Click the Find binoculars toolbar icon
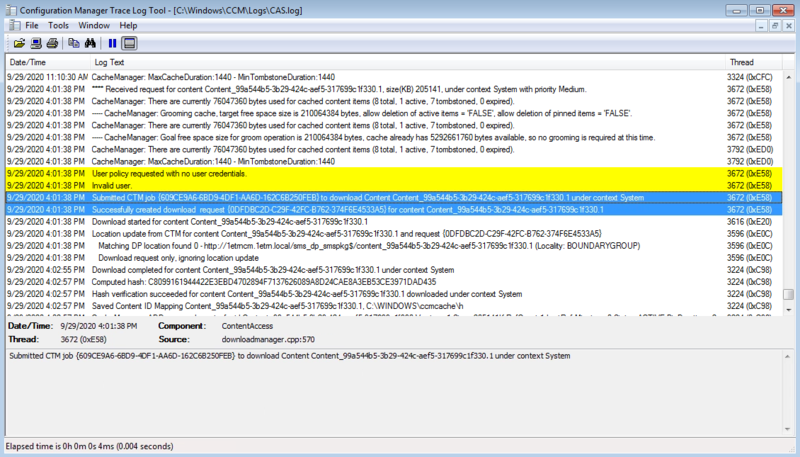 [89, 43]
